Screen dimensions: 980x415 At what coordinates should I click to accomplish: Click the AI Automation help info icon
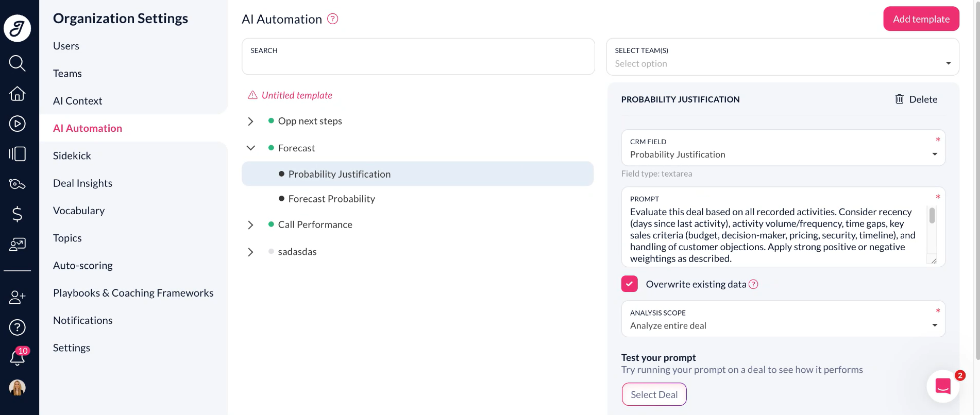tap(333, 19)
